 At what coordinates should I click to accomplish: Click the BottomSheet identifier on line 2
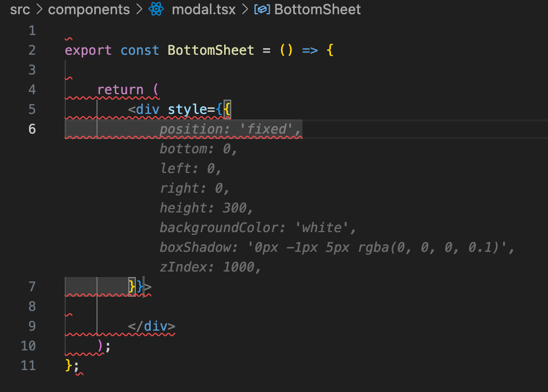[x=211, y=50]
